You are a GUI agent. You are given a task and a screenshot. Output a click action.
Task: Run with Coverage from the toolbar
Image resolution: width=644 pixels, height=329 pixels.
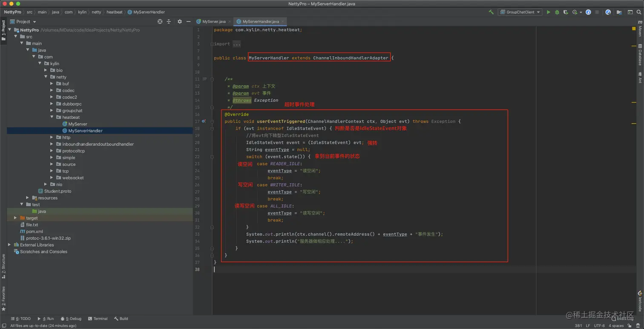pyautogui.click(x=566, y=12)
